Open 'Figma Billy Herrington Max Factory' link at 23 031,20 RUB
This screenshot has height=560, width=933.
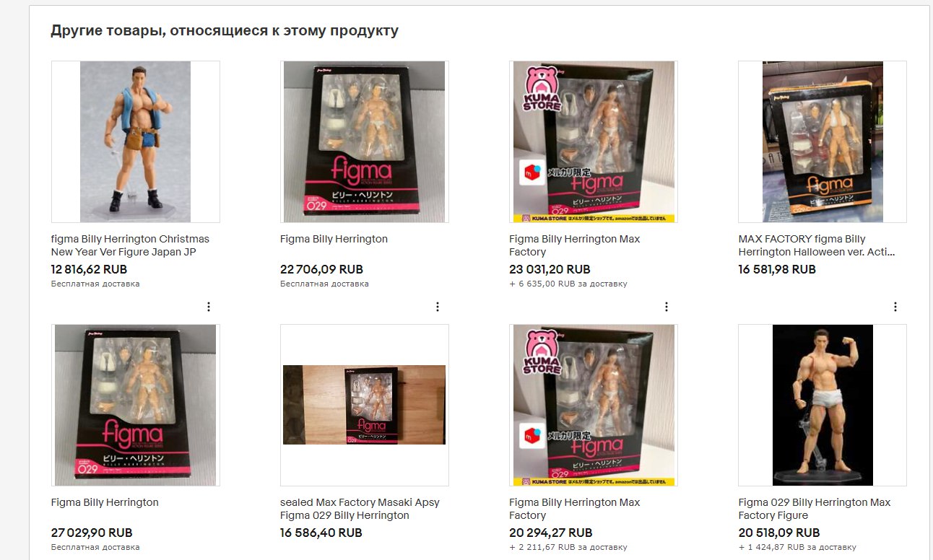[574, 245]
